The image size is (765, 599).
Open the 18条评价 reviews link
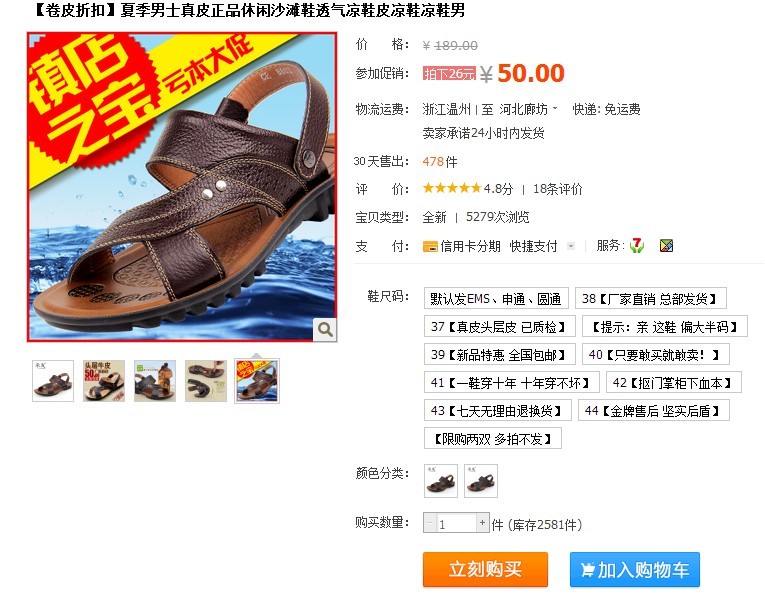[558, 189]
